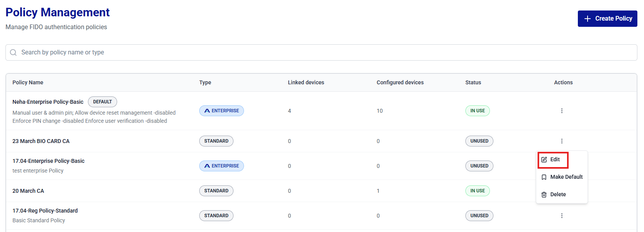Select Edit from the context menu
The height and width of the screenshot is (232, 644).
click(x=555, y=160)
